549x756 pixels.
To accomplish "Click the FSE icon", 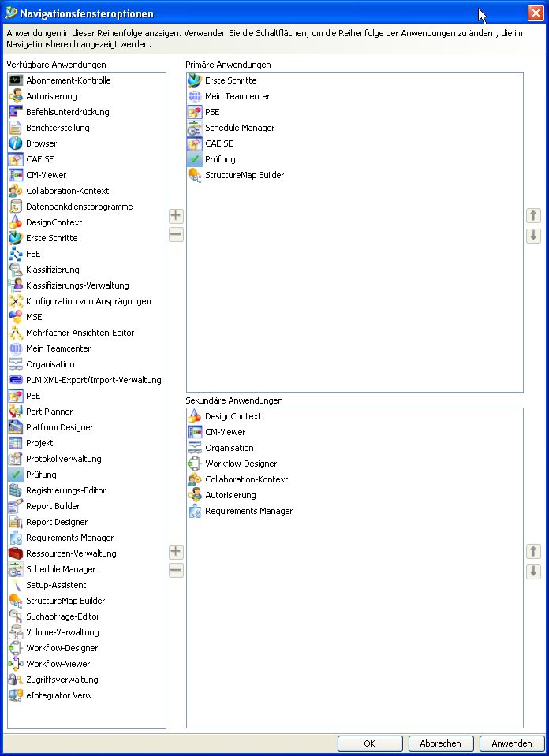I will [x=16, y=254].
